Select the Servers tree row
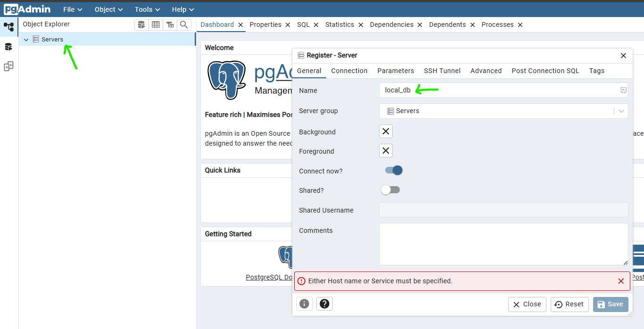 point(107,39)
